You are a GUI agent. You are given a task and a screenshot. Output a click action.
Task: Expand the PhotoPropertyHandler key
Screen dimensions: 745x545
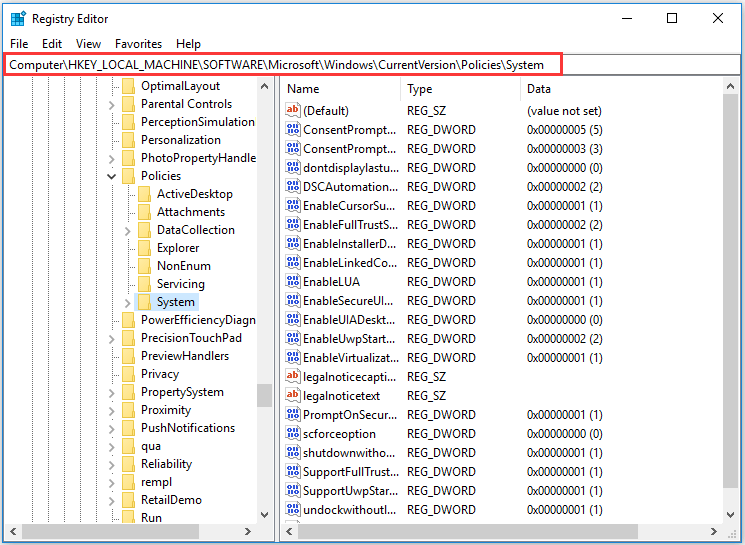(x=112, y=159)
